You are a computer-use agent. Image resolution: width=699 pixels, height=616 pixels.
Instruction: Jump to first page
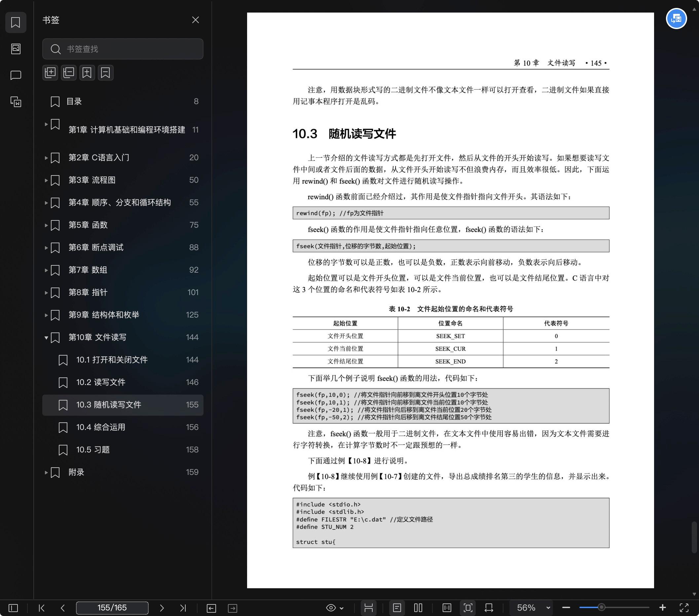coord(42,608)
